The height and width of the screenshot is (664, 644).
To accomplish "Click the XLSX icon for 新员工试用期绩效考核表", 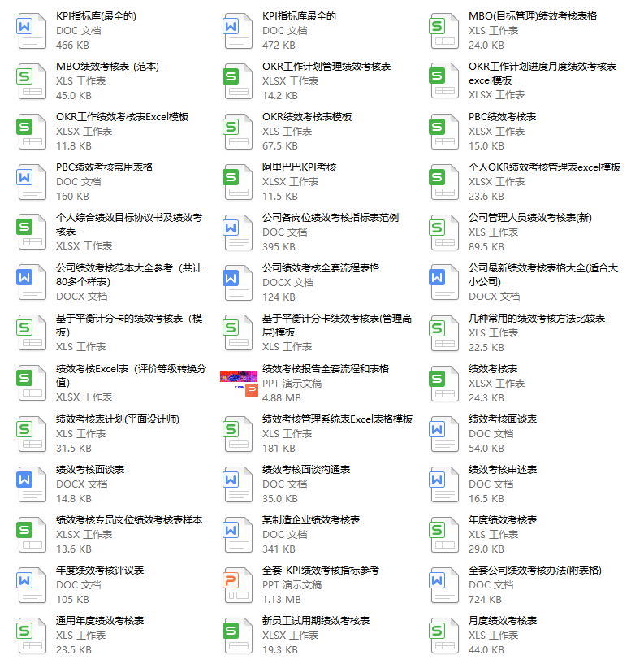I will tap(238, 636).
